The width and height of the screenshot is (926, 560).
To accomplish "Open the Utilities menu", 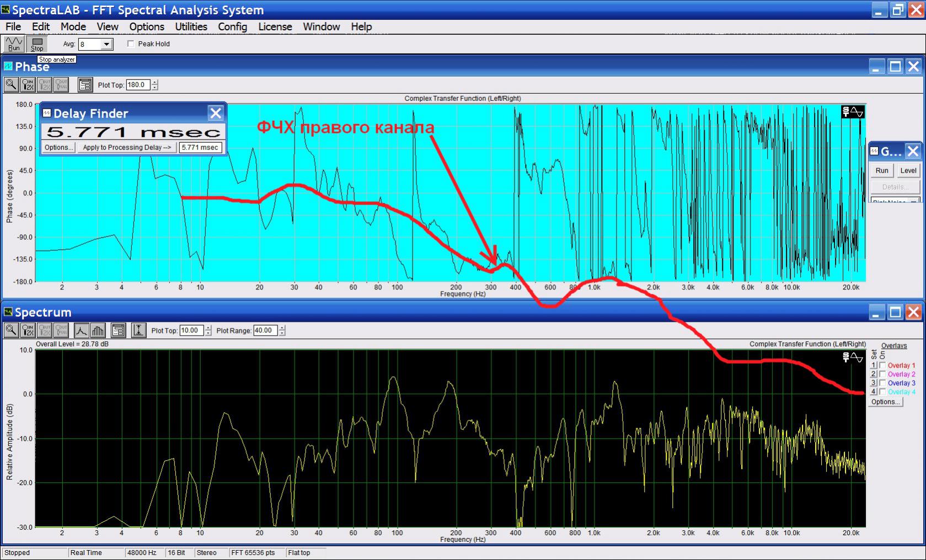I will pos(191,26).
